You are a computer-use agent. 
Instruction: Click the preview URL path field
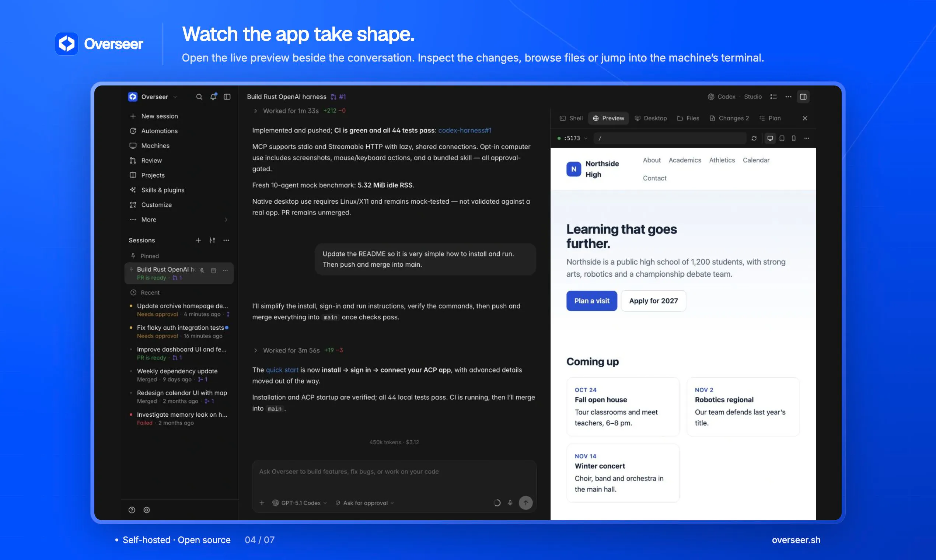click(670, 139)
